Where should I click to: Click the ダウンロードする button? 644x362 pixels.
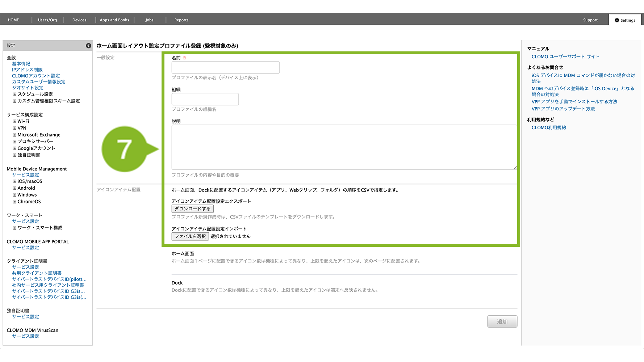coord(192,209)
